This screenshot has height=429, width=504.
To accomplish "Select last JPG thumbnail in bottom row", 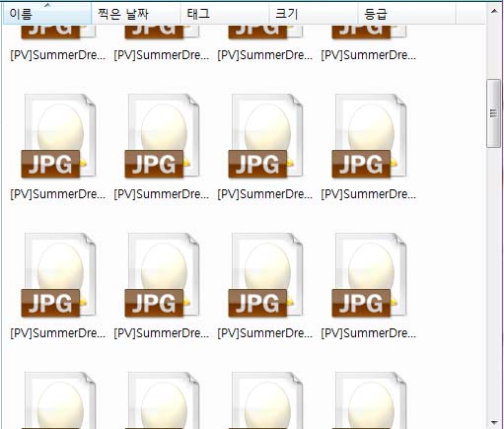I will coord(369,400).
